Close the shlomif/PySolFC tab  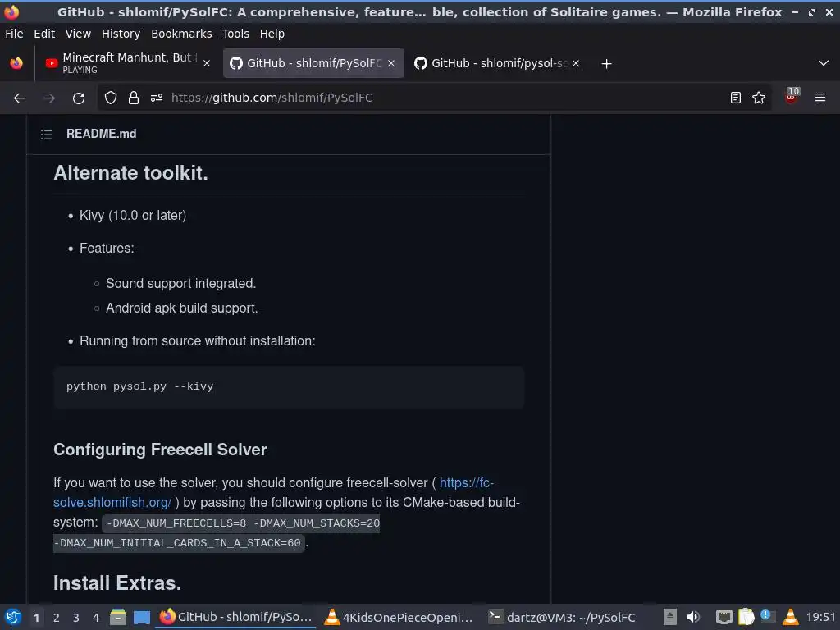391,63
